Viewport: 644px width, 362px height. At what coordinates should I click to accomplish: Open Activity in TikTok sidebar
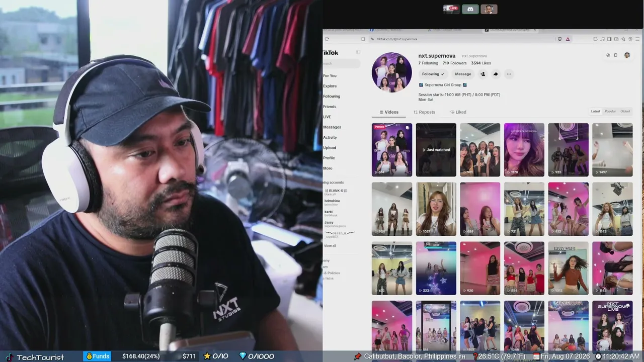point(330,137)
